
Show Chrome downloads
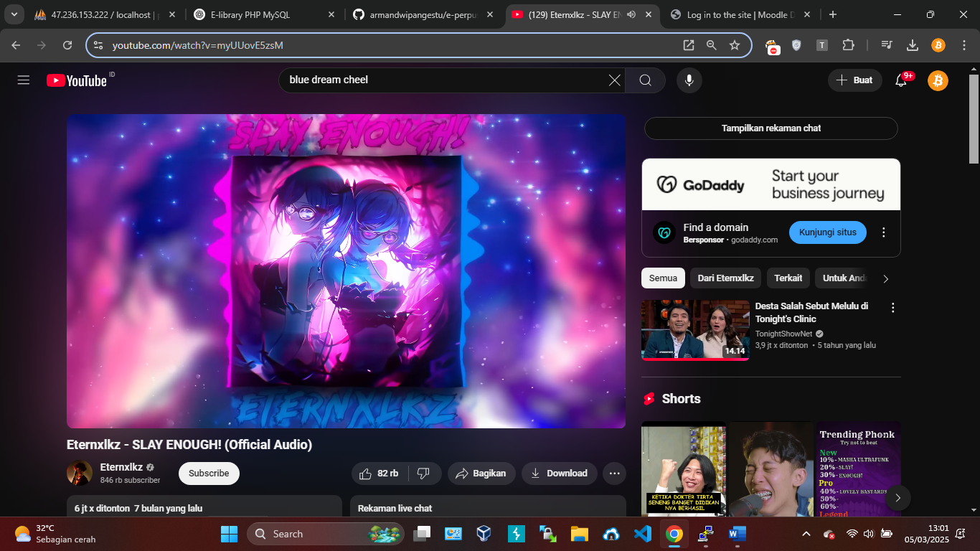pos(913,45)
